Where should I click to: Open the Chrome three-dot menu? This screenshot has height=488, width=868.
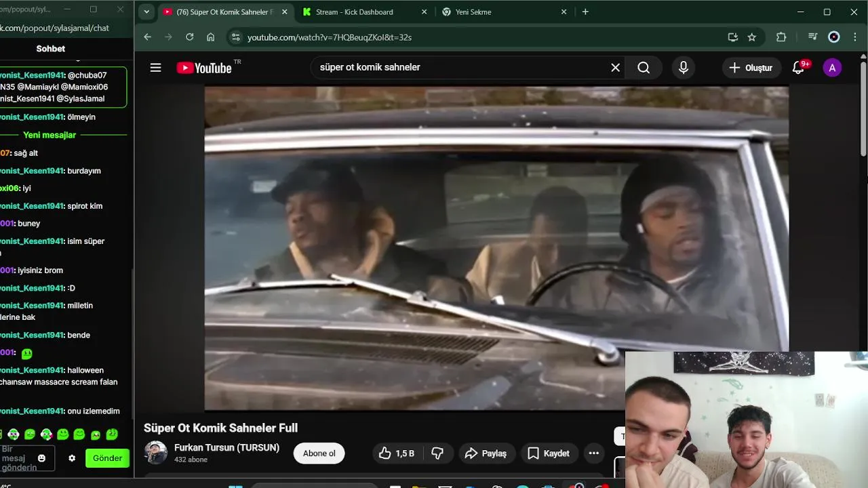(x=854, y=37)
